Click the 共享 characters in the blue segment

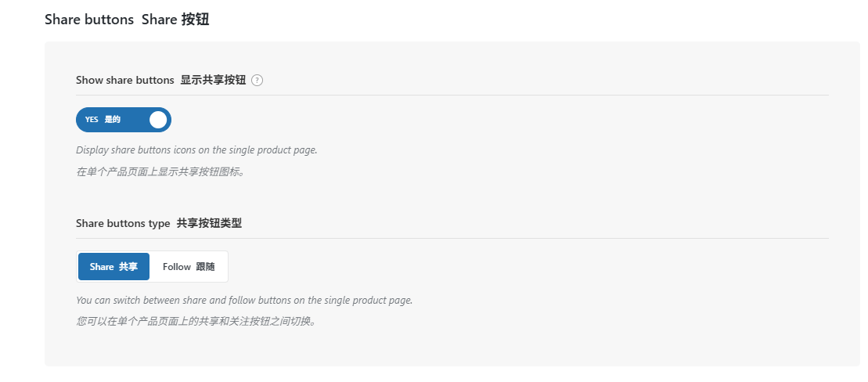128,267
